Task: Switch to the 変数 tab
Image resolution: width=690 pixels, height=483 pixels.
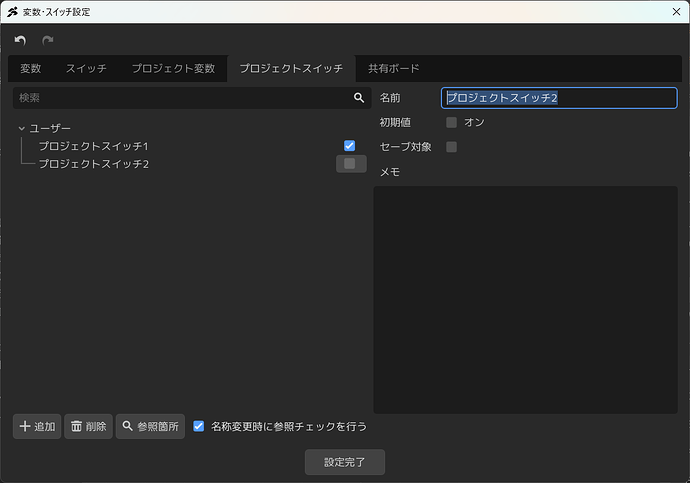Action: (30, 69)
